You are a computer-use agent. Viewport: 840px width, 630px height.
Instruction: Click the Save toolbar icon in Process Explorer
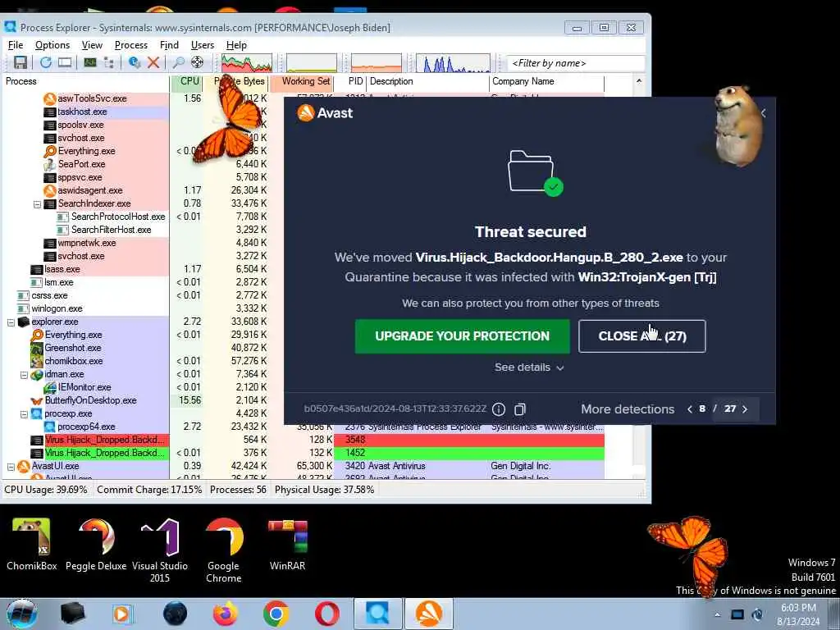(x=21, y=62)
